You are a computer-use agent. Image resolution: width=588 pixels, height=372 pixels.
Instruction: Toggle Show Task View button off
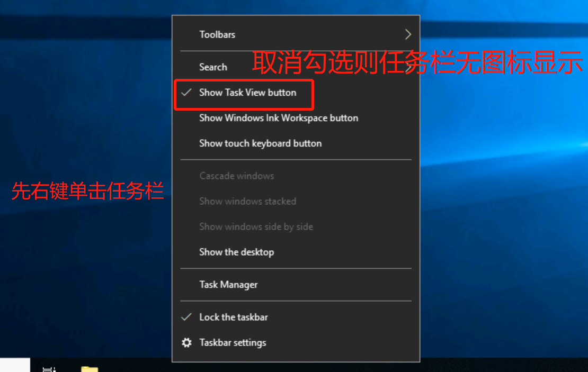pyautogui.click(x=247, y=93)
